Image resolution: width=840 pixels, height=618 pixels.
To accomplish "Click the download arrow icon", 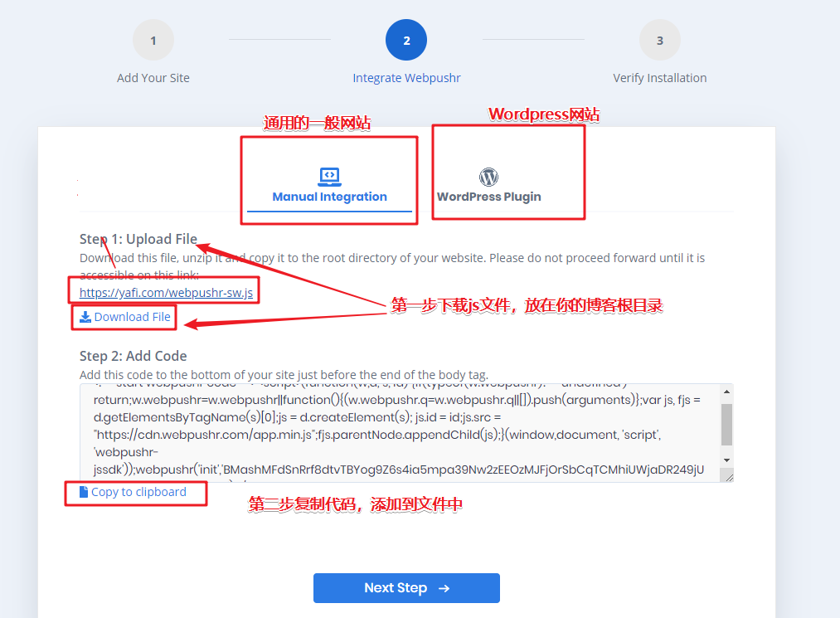I will [85, 317].
